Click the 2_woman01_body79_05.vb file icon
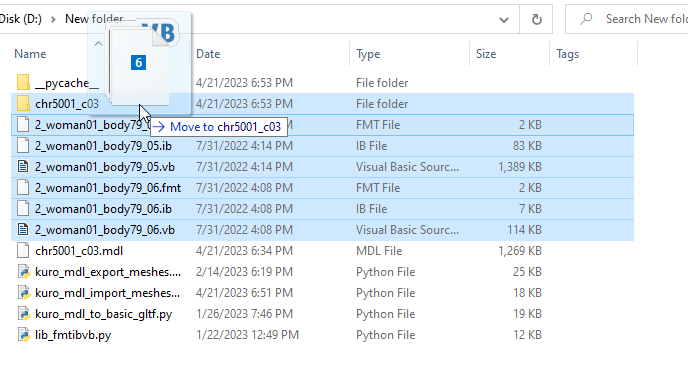 point(23,167)
